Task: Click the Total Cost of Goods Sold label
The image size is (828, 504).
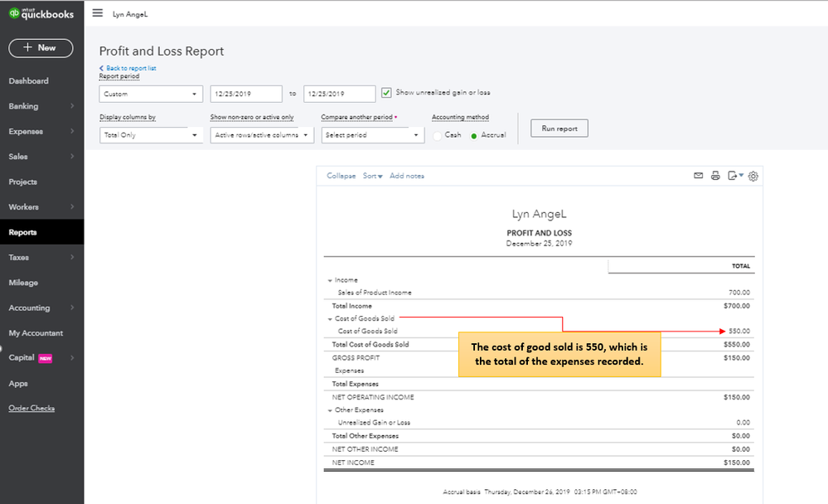Action: pyautogui.click(x=370, y=345)
